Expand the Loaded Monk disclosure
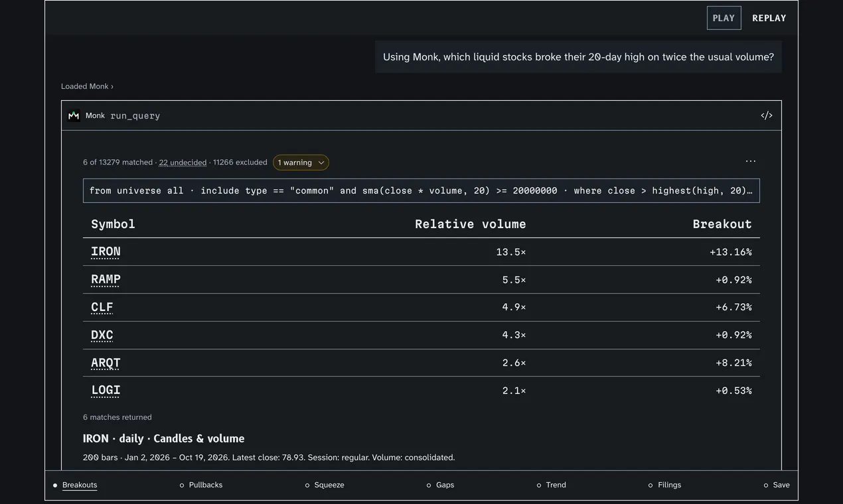Screen dimensions: 843x504 pyautogui.click(x=87, y=86)
